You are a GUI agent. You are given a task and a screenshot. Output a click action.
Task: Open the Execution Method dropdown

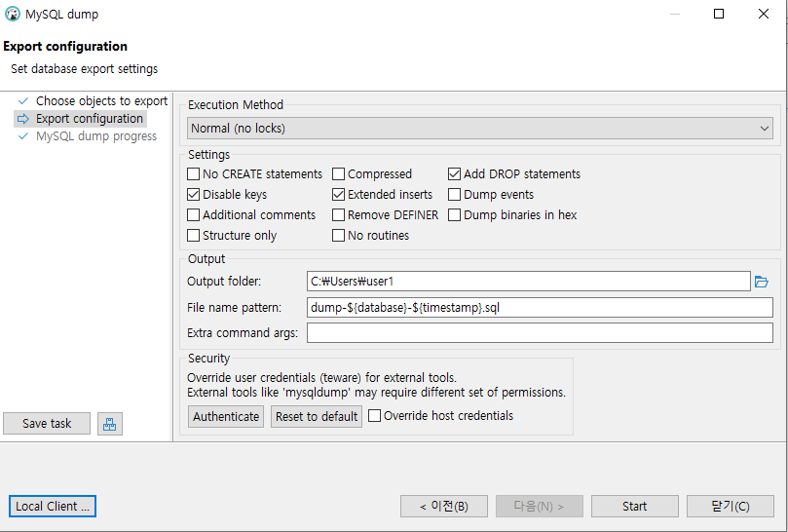click(x=481, y=128)
